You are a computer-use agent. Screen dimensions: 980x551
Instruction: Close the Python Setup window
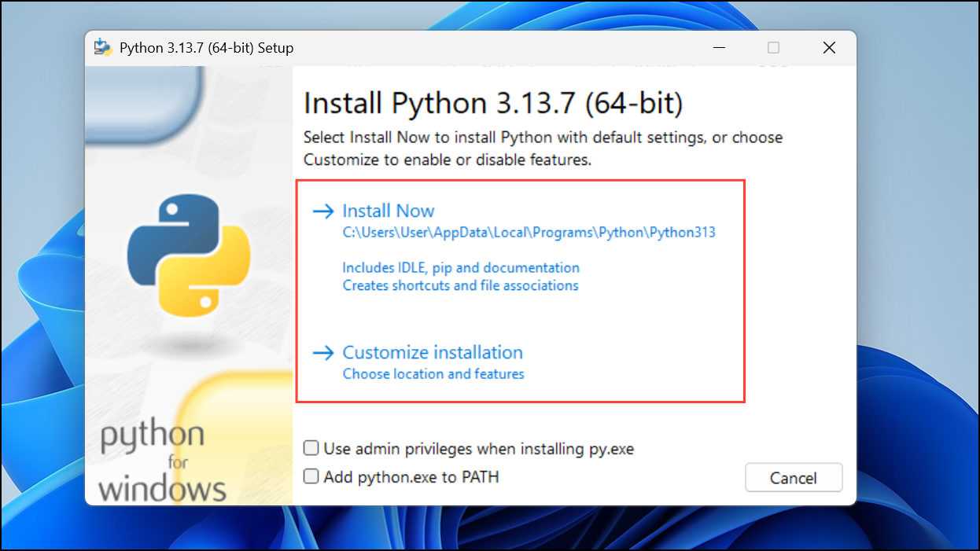click(x=829, y=48)
